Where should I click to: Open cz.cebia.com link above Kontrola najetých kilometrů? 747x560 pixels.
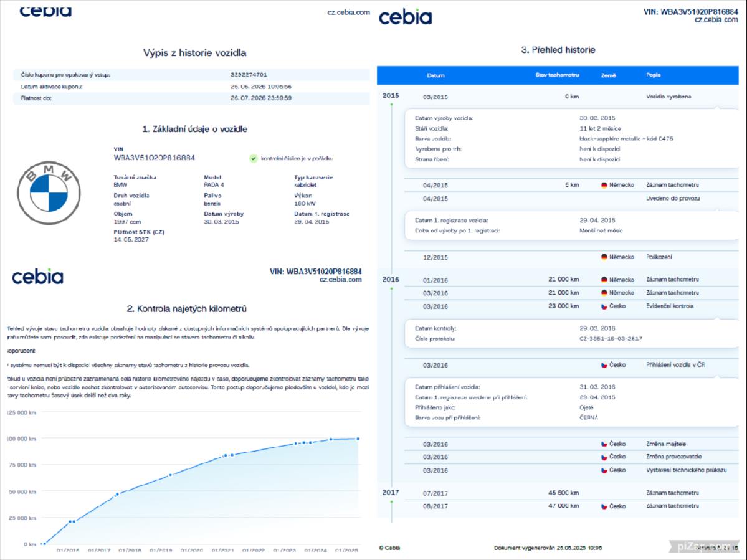pos(340,280)
